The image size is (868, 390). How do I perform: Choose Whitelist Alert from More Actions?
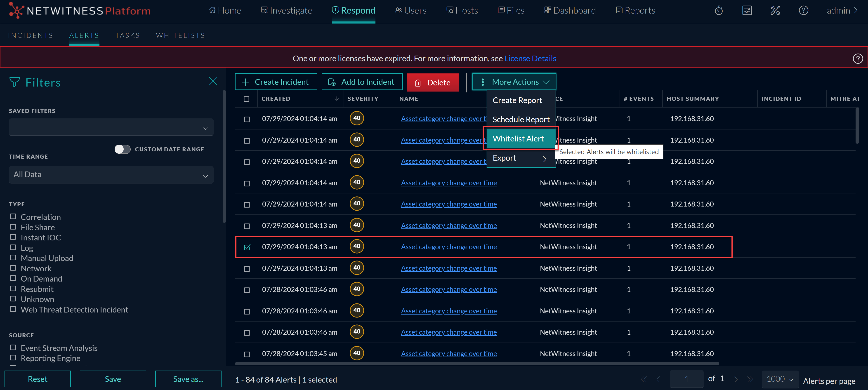[x=521, y=139]
